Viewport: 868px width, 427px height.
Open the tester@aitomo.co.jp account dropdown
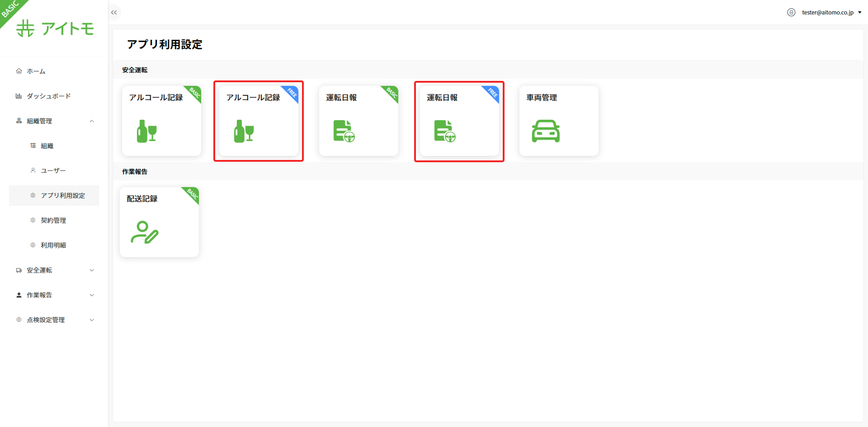[831, 13]
